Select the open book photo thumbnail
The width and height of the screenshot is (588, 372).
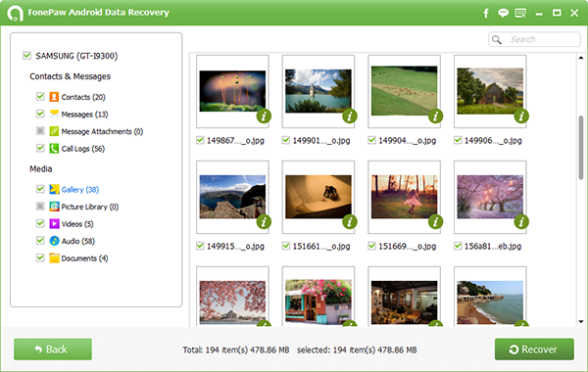tap(318, 197)
